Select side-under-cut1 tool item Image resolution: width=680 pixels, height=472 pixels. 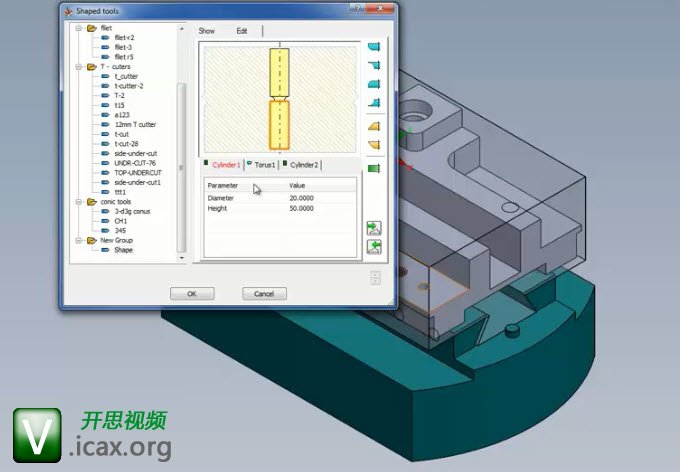pyautogui.click(x=137, y=183)
